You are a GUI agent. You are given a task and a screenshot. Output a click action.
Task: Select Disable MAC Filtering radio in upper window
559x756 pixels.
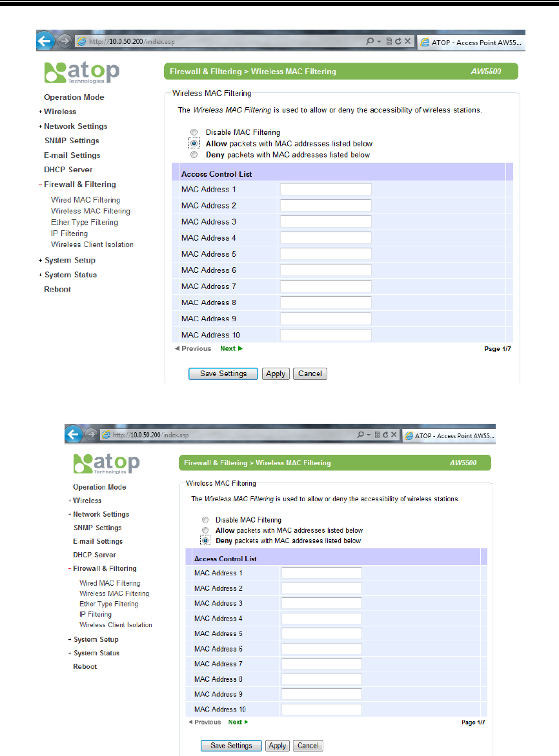click(x=194, y=132)
